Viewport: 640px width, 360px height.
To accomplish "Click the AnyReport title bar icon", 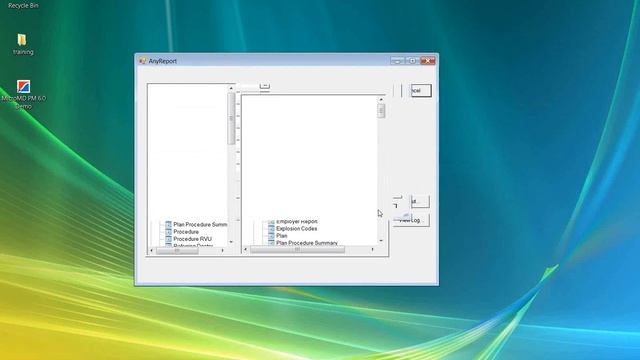I will [142, 61].
